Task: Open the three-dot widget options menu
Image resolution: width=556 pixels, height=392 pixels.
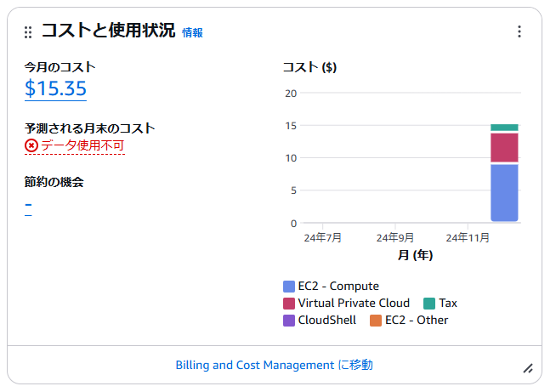Action: pos(519,31)
